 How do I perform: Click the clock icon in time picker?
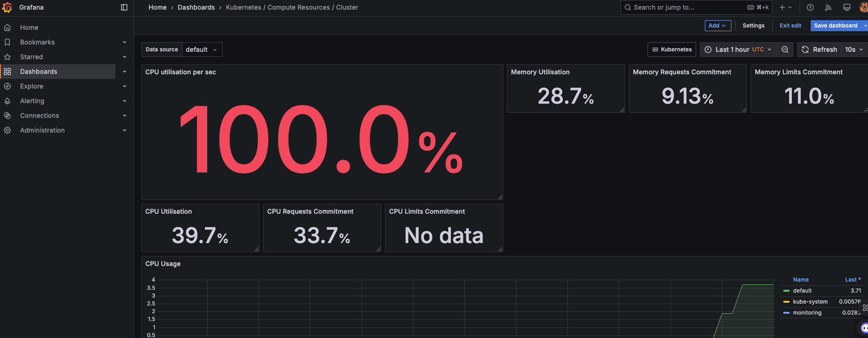click(x=708, y=50)
